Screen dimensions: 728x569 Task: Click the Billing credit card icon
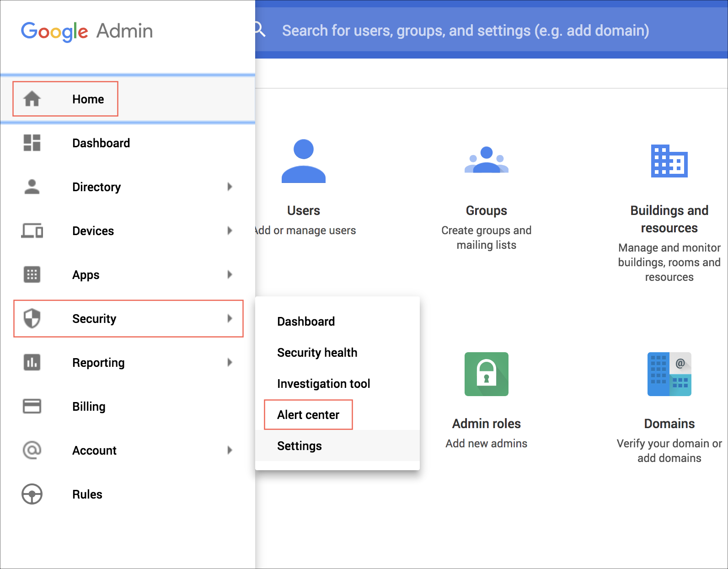(32, 406)
